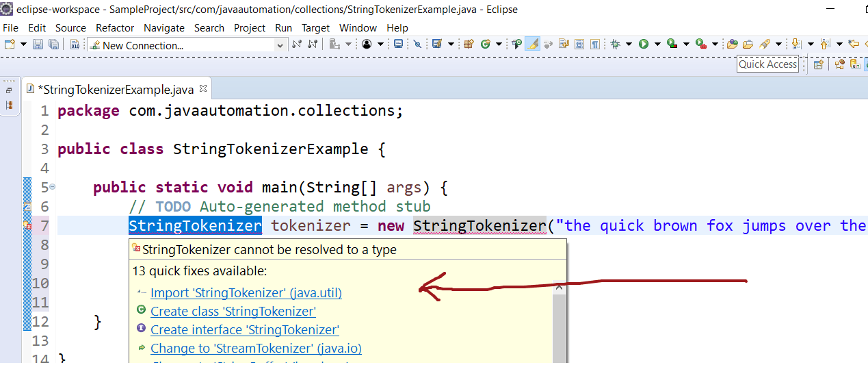Screen dimensions: 868x365
Task: Click the black circle avatar toolbar icon
Action: [x=367, y=45]
